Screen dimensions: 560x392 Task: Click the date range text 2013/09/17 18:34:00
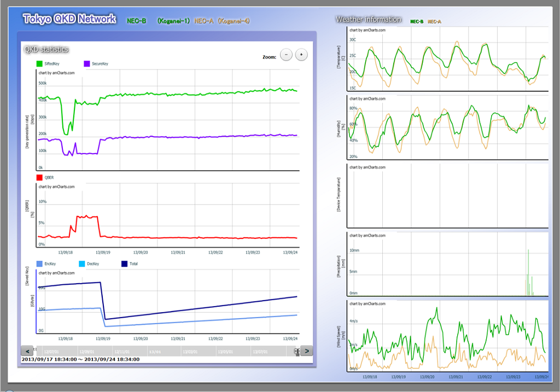click(x=49, y=360)
